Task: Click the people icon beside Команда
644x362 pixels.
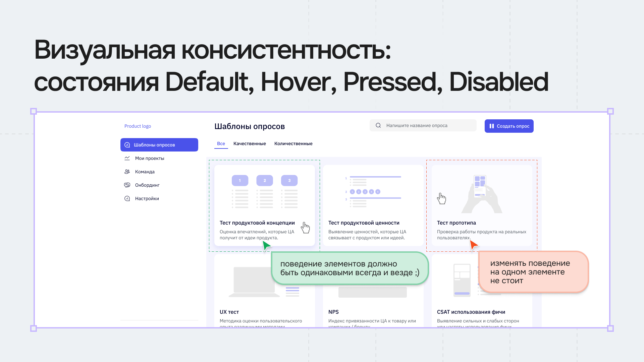Action: click(x=127, y=171)
